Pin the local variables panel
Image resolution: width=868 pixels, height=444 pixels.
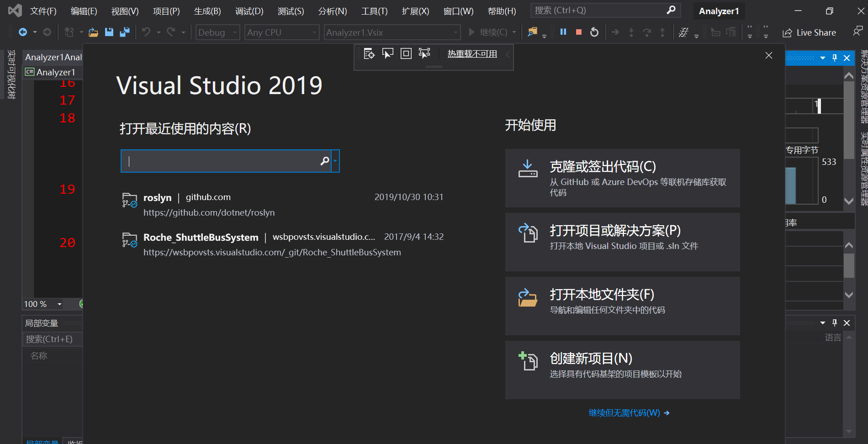tap(835, 322)
